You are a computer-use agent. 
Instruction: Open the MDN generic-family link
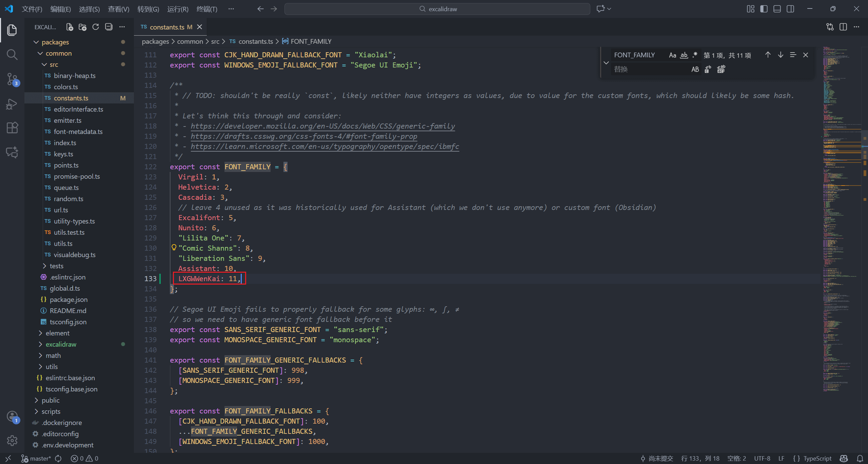322,126
